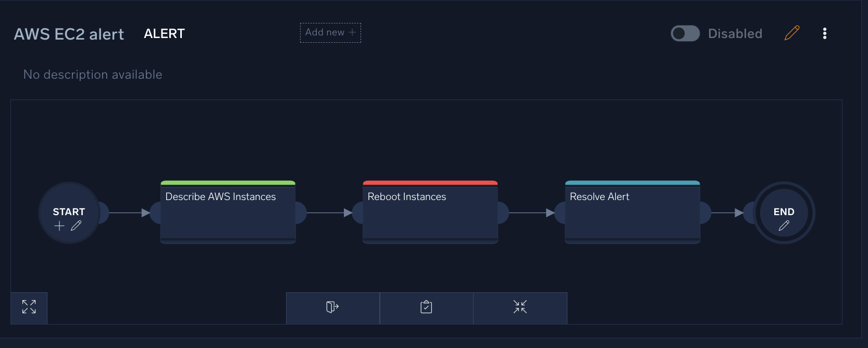The image size is (868, 348).
Task: Click the ALERT type label
Action: coord(164,34)
